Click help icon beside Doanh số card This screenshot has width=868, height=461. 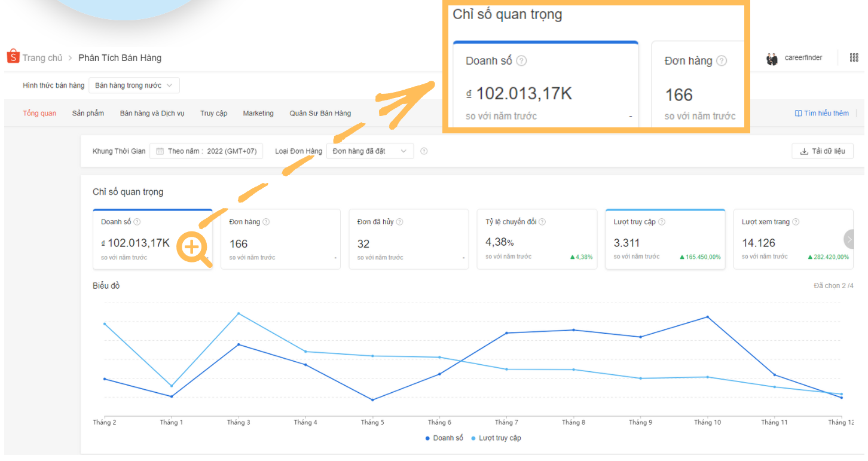point(137,222)
